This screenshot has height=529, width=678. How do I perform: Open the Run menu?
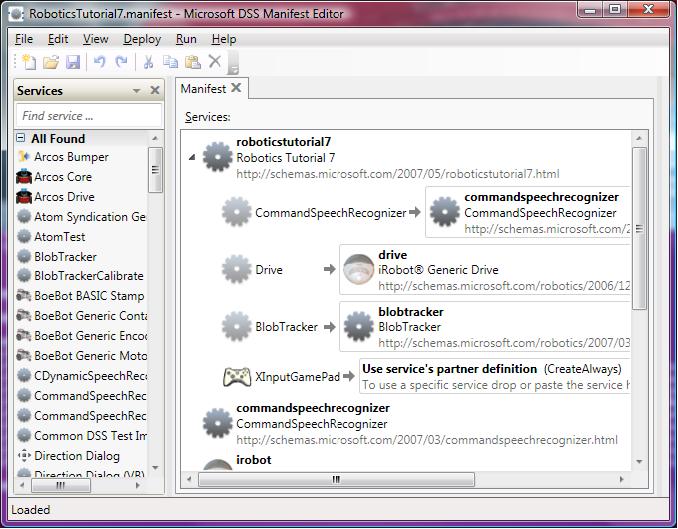point(186,39)
